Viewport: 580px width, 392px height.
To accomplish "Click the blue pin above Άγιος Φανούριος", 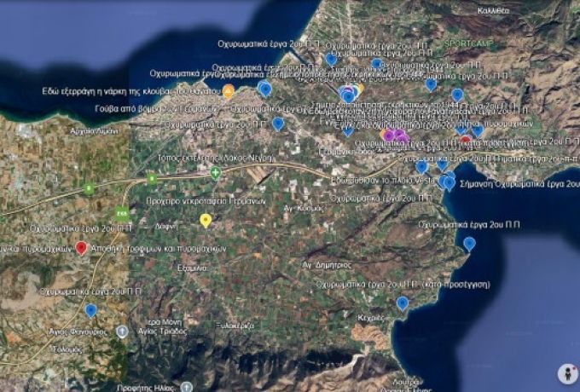I will click(90, 310).
